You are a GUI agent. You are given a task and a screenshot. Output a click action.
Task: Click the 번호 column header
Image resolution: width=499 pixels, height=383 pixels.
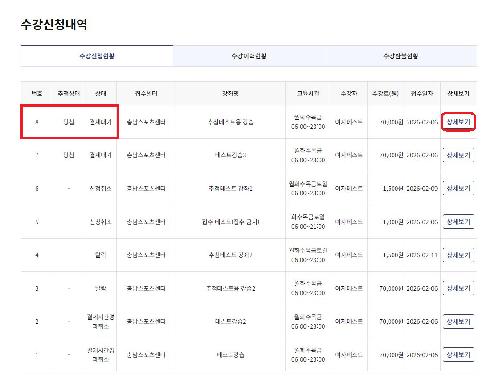(37, 93)
